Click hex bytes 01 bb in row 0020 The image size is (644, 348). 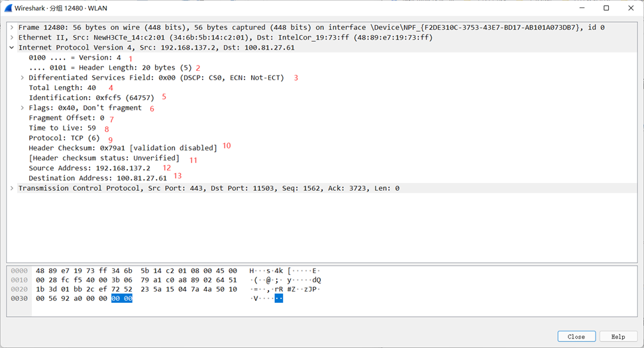(72, 289)
